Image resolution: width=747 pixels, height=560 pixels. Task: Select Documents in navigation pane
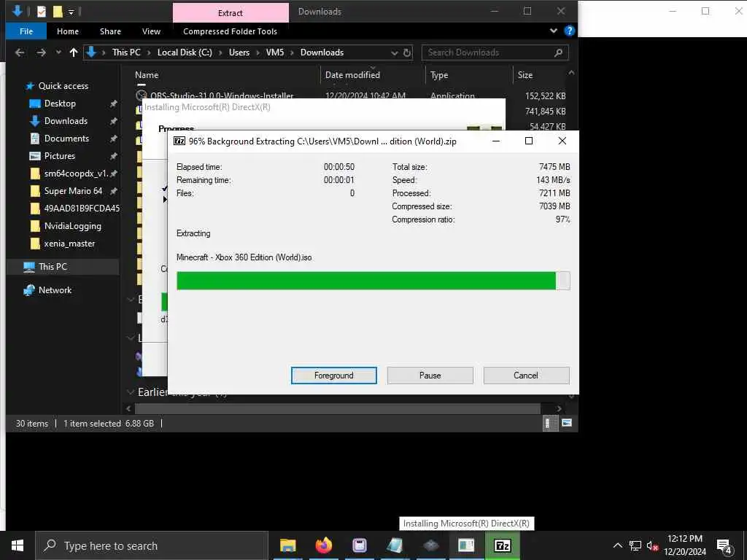66,139
